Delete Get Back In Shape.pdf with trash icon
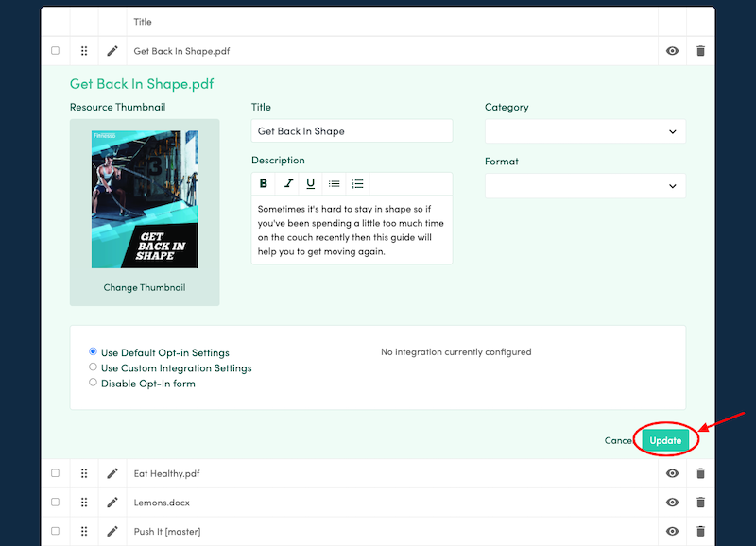The image size is (756, 546). click(x=700, y=51)
